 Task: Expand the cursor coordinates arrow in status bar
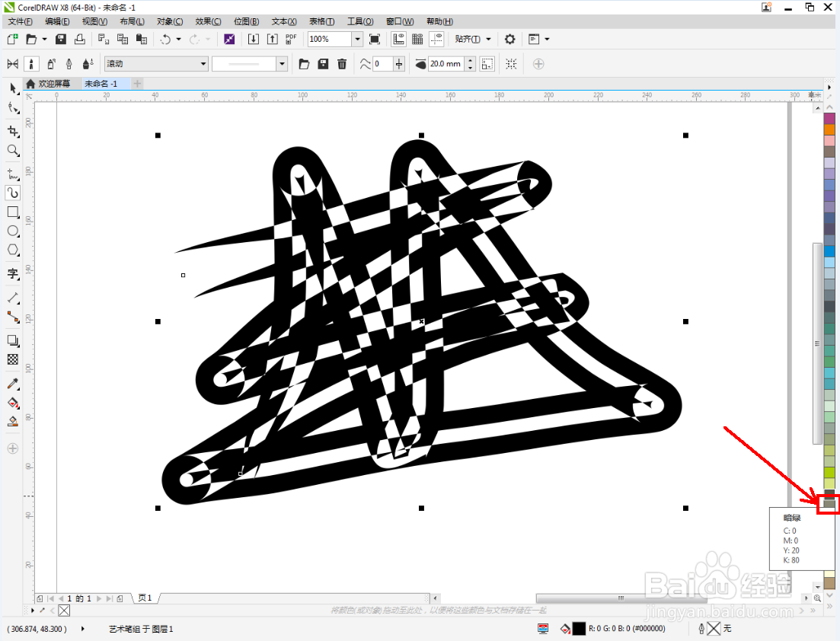[82, 629]
